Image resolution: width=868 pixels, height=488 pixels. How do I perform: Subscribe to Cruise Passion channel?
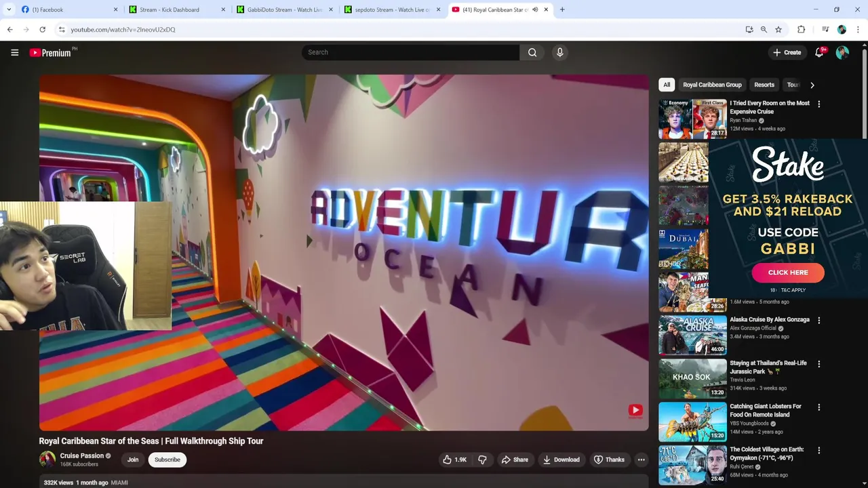(167, 460)
